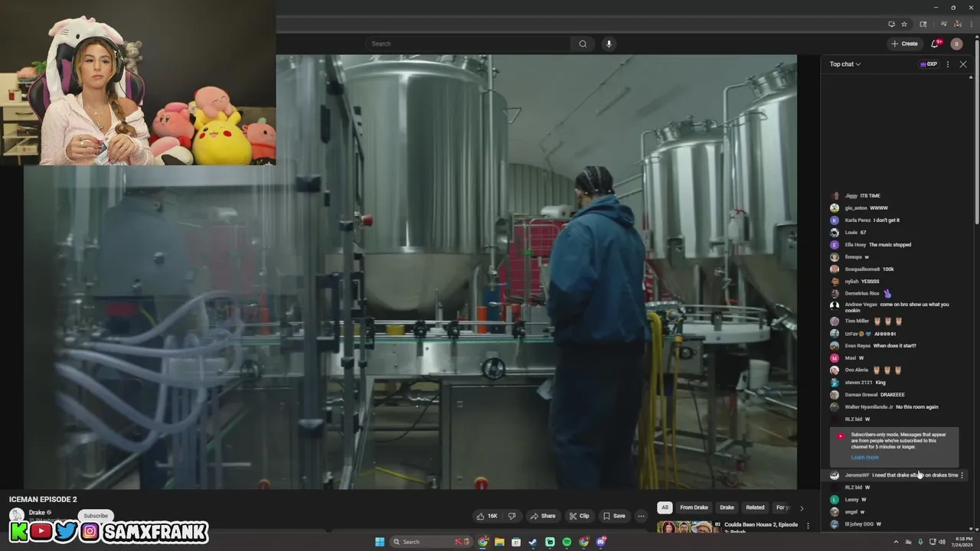Open message options for JeromeWF chat message
The height and width of the screenshot is (551, 980).
tap(962, 475)
